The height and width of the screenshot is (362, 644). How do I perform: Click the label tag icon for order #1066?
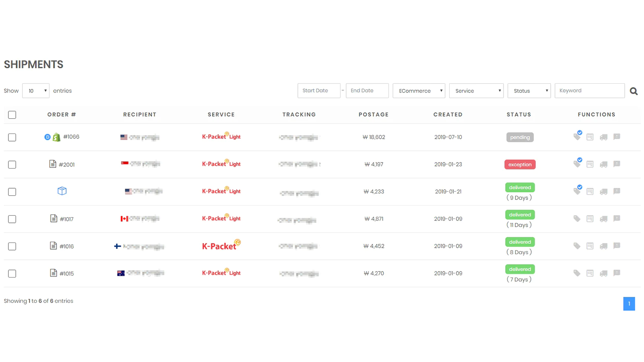click(577, 136)
